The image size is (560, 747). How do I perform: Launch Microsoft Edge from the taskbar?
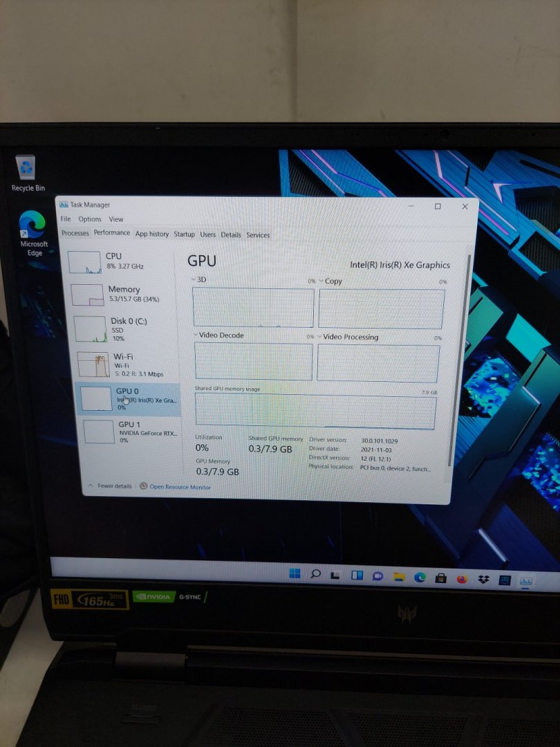420,578
